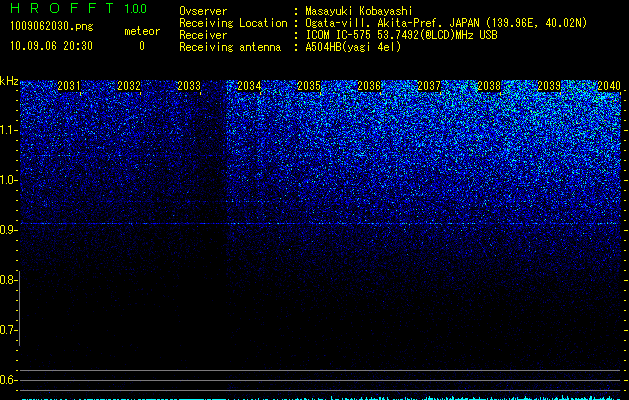629x400 pixels.
Task: Select receiver text ICOM IC-575 53.7492 MHz USB
Action: [x=401, y=35]
